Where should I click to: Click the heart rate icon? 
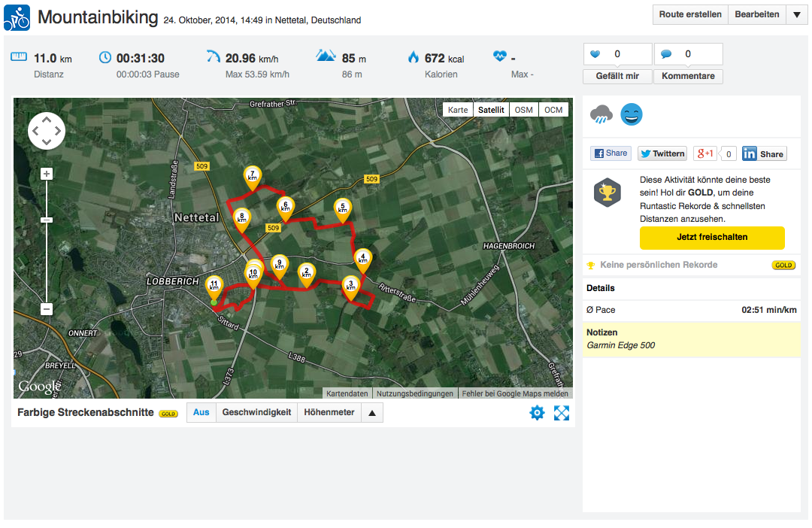tap(500, 56)
